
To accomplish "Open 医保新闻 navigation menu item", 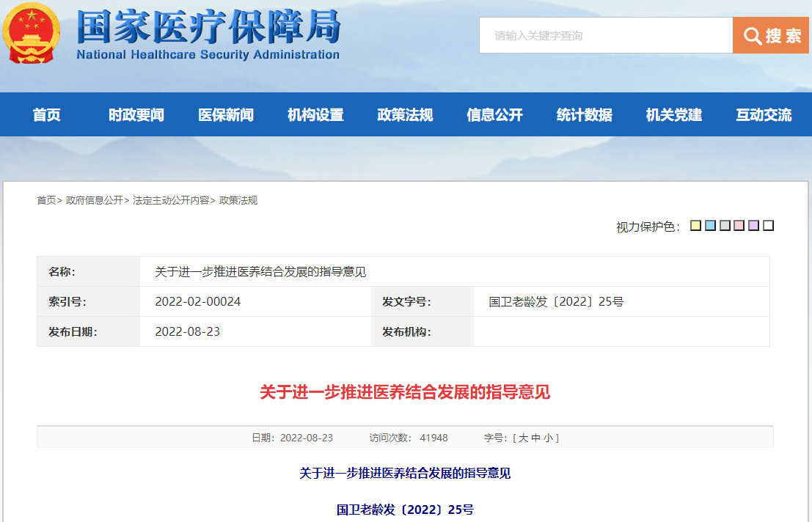I will click(x=226, y=115).
